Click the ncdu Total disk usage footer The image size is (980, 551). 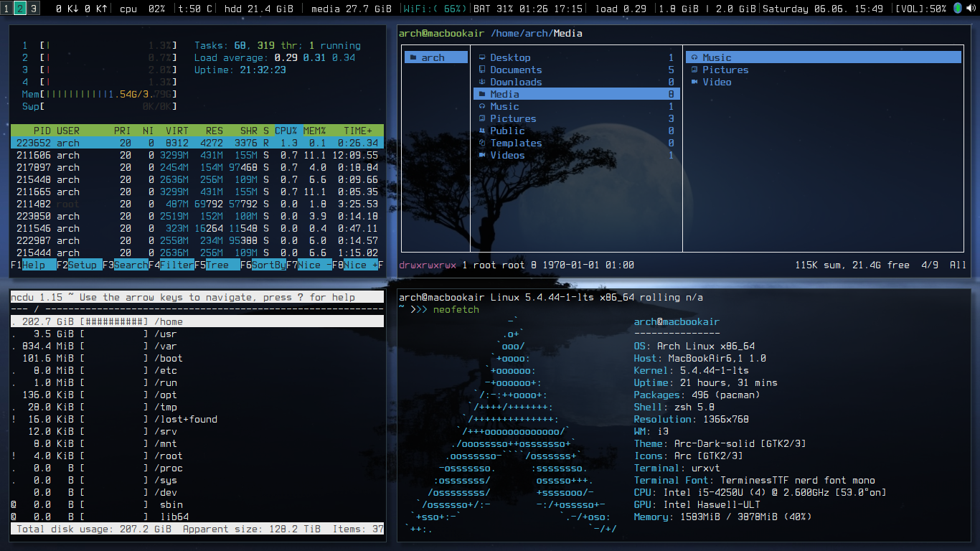[197, 529]
